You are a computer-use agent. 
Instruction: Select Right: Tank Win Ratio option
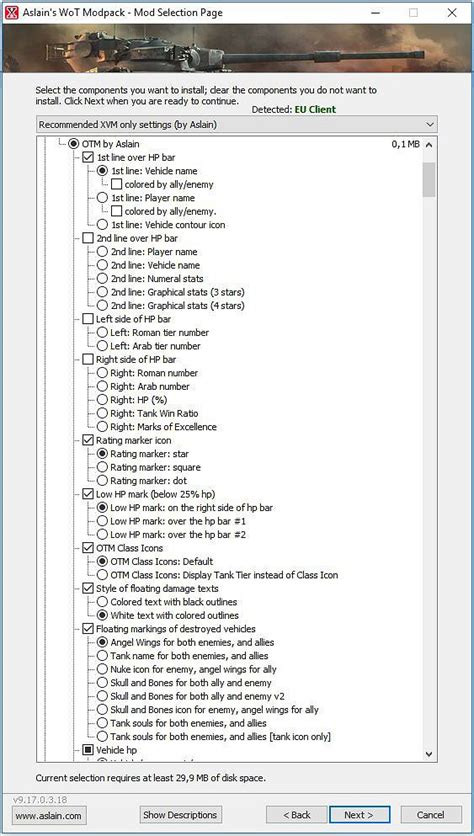coord(102,413)
